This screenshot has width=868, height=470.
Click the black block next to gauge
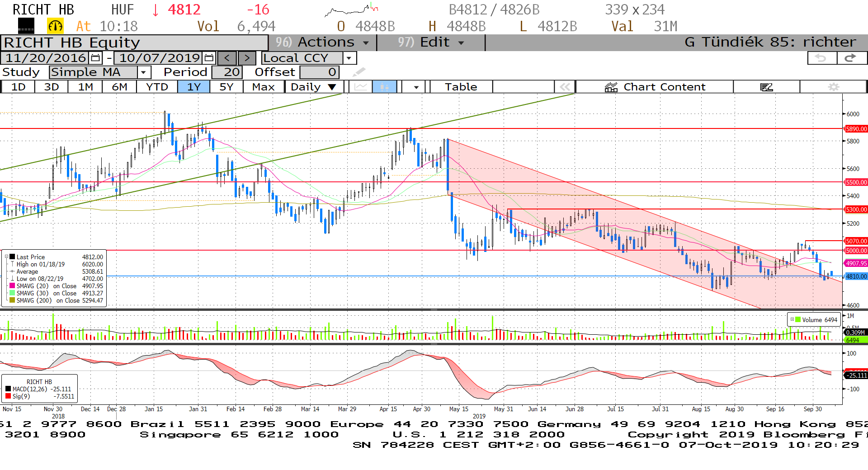click(x=26, y=26)
